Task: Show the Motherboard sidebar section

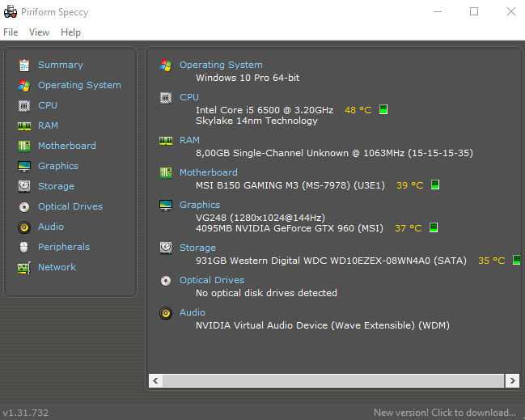Action: 67,146
